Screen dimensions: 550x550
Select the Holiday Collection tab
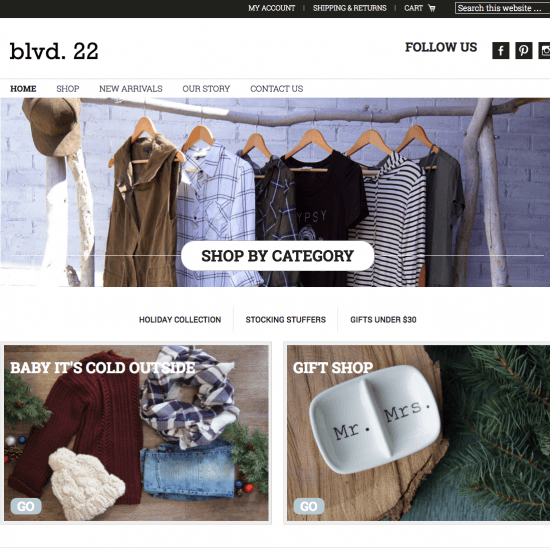[180, 320]
